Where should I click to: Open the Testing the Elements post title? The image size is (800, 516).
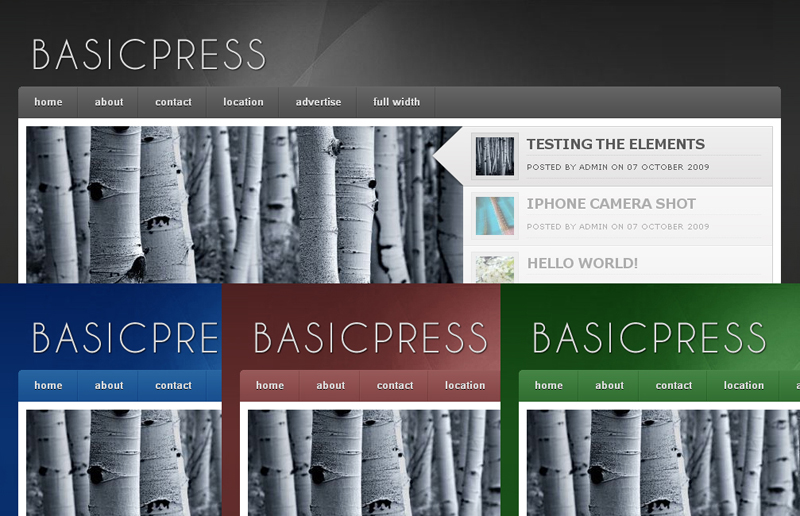[615, 144]
